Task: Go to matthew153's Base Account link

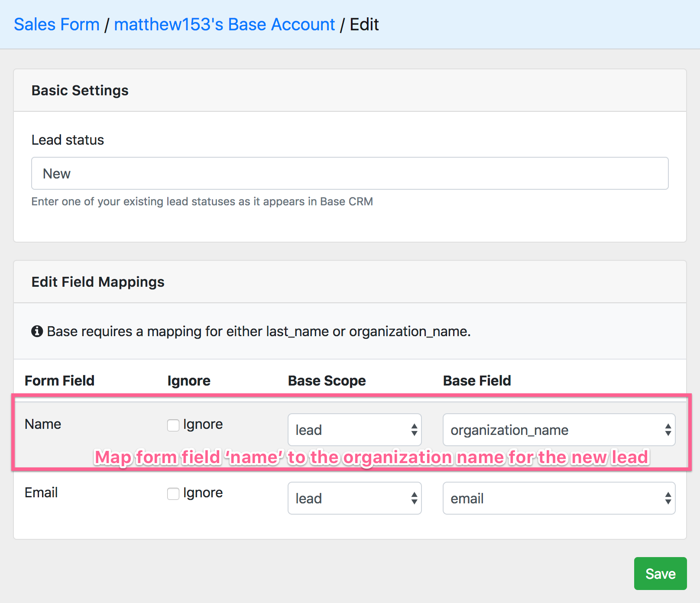Action: point(224,25)
